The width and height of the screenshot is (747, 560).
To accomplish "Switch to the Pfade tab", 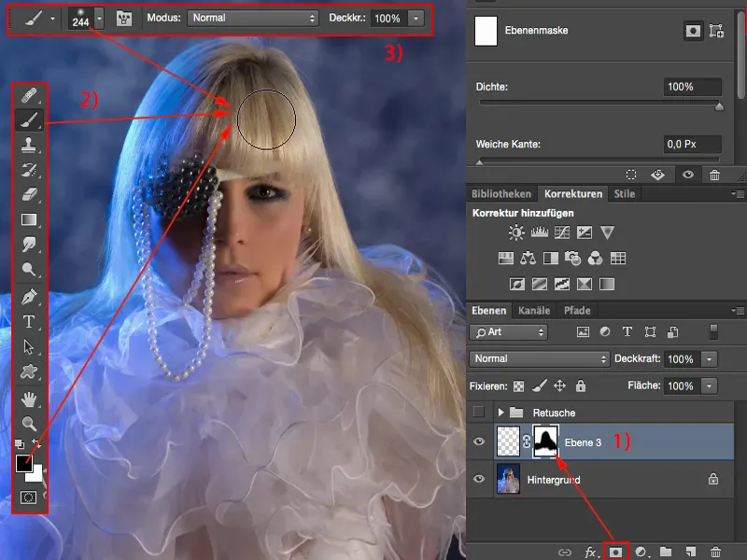I will [x=577, y=311].
